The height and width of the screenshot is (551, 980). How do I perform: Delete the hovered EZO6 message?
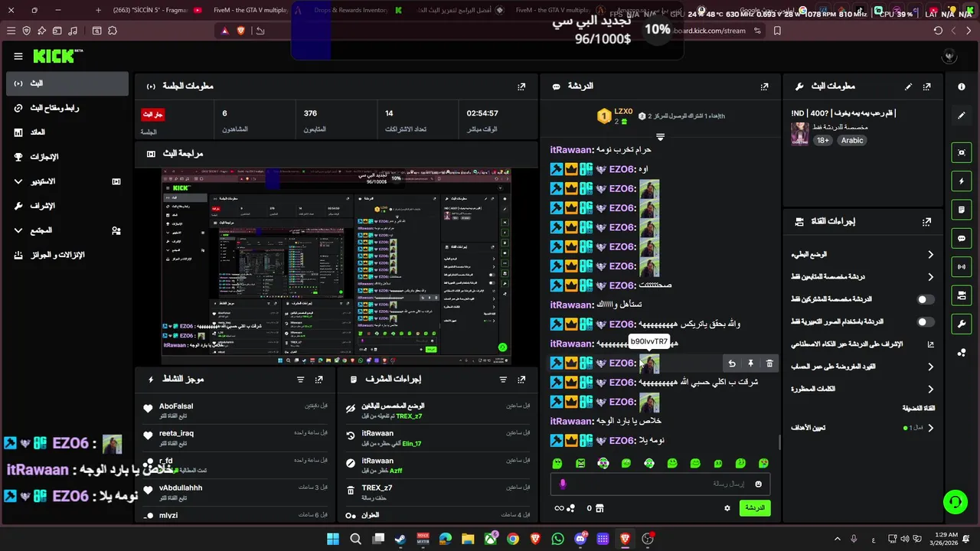pos(769,364)
